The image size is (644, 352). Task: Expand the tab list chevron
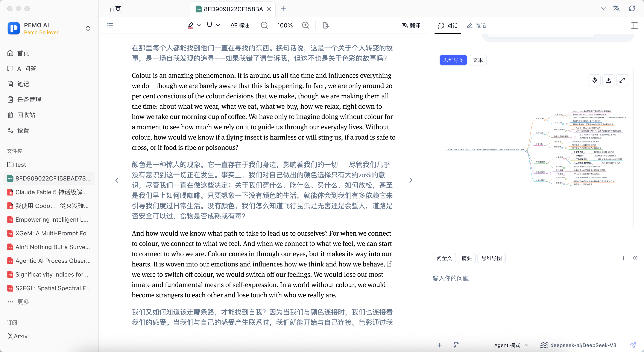[x=603, y=9]
